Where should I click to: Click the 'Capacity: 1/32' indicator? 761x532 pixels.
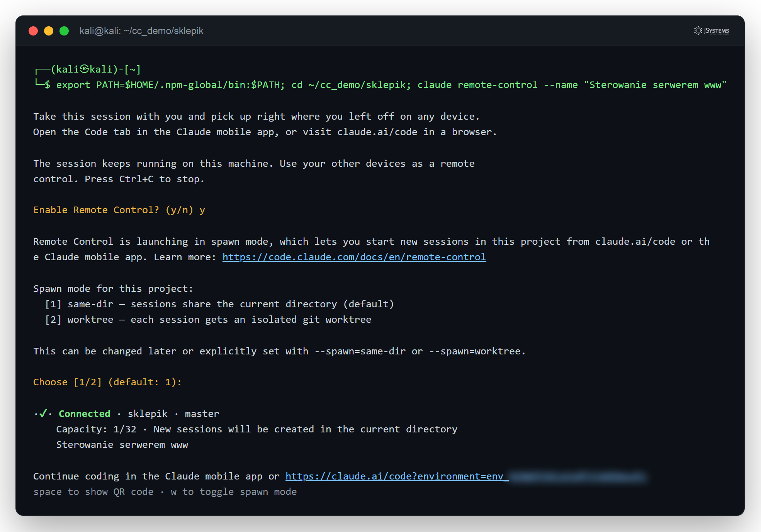[x=96, y=429]
